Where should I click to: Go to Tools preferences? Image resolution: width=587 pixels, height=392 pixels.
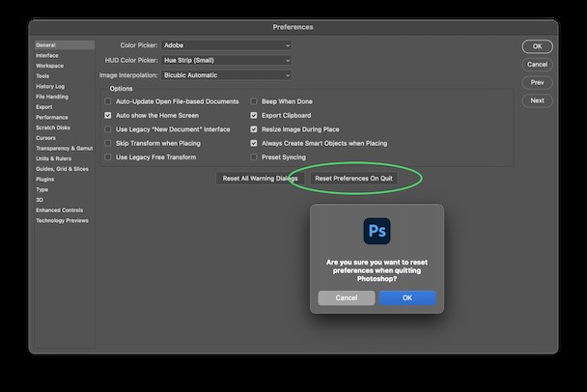42,76
